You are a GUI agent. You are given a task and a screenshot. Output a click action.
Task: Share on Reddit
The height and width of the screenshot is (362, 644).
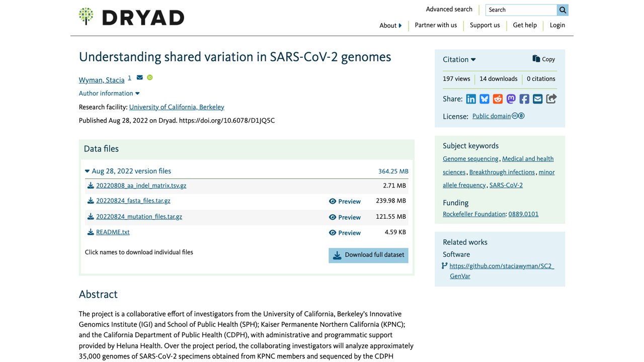[498, 99]
